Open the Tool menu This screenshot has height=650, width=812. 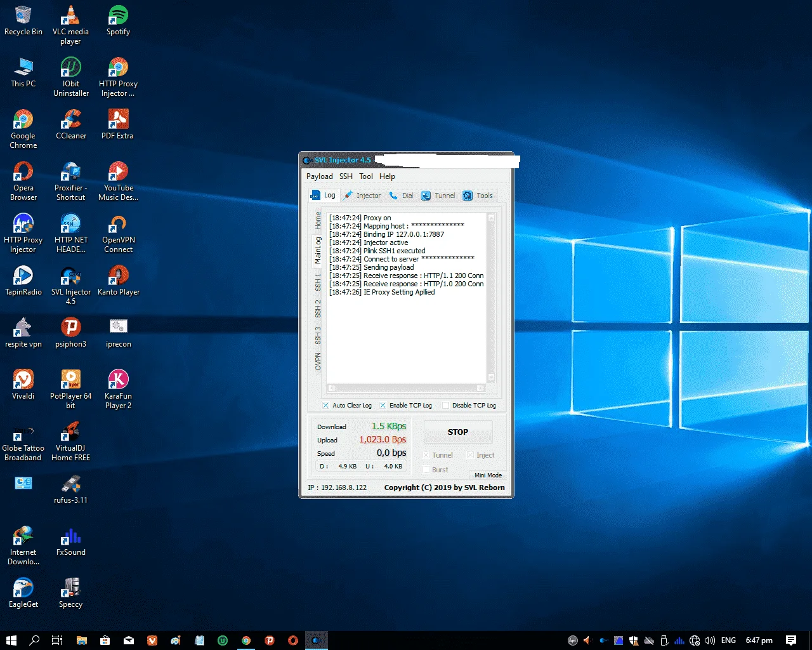coord(366,176)
